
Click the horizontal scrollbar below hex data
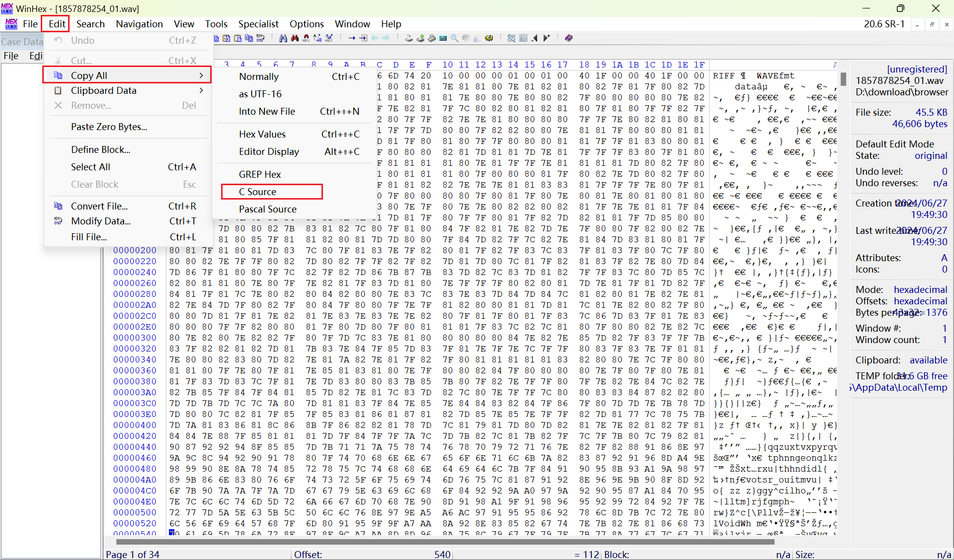pyautogui.click(x=445, y=542)
